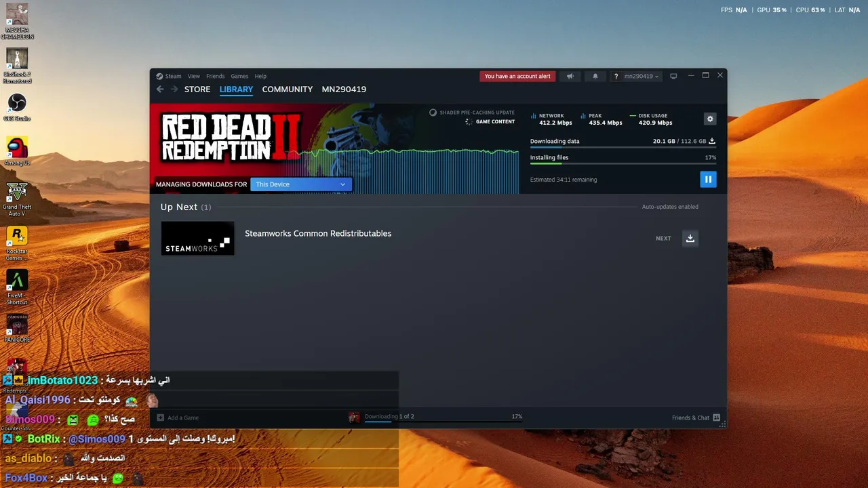Open the MN290419 profile tab
Viewport: 868px width, 488px height.
click(344, 89)
